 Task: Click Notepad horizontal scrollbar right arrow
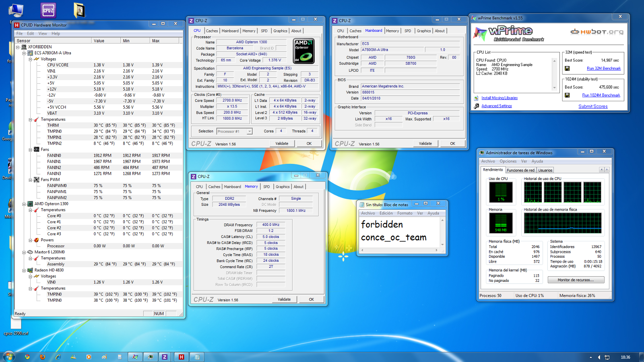437,250
